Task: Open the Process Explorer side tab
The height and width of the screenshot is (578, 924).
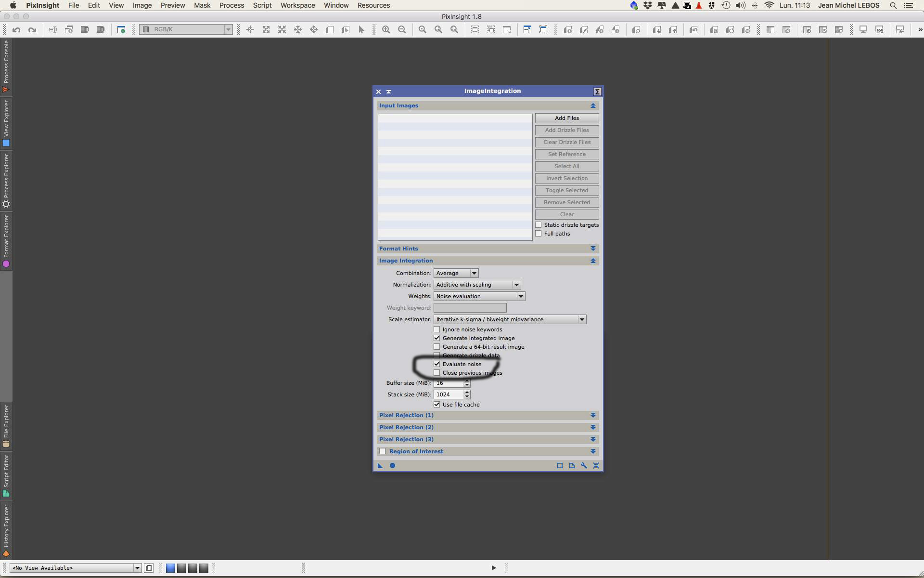Action: point(6,181)
